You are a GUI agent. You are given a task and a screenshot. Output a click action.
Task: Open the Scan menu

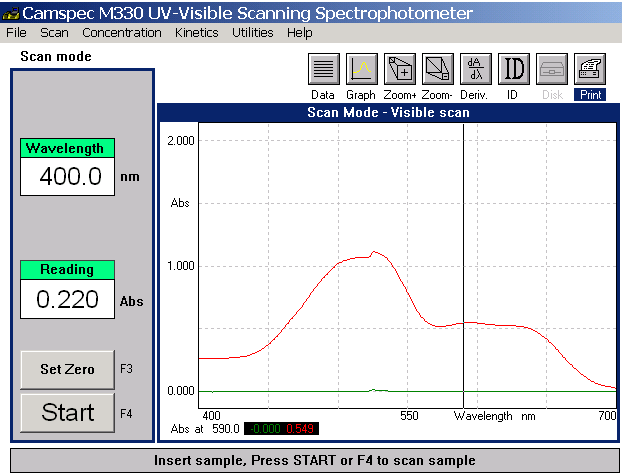(54, 33)
